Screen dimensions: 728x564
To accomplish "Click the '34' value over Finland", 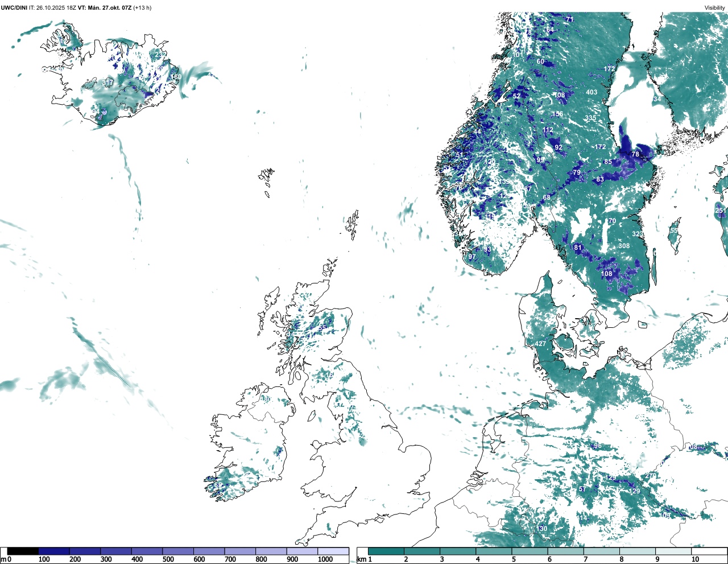I will (657, 99).
